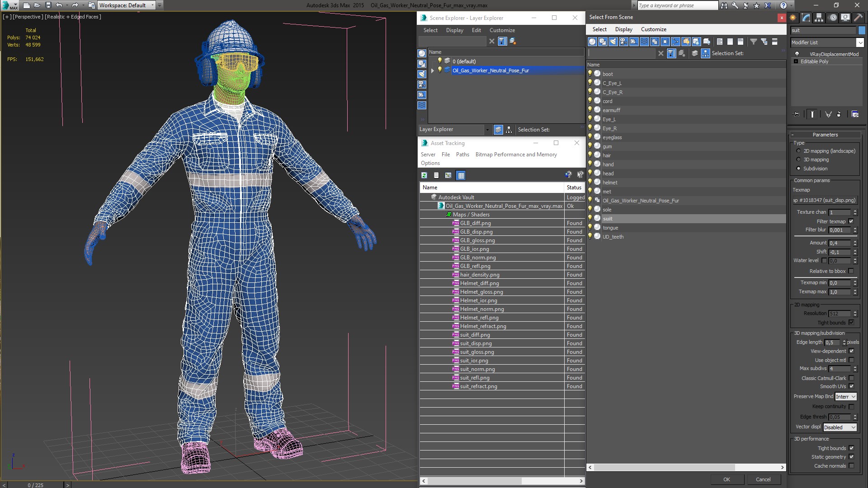This screenshot has height=488, width=868.
Task: Open Preserve Map Bnd dropdown
Action: pos(846,397)
